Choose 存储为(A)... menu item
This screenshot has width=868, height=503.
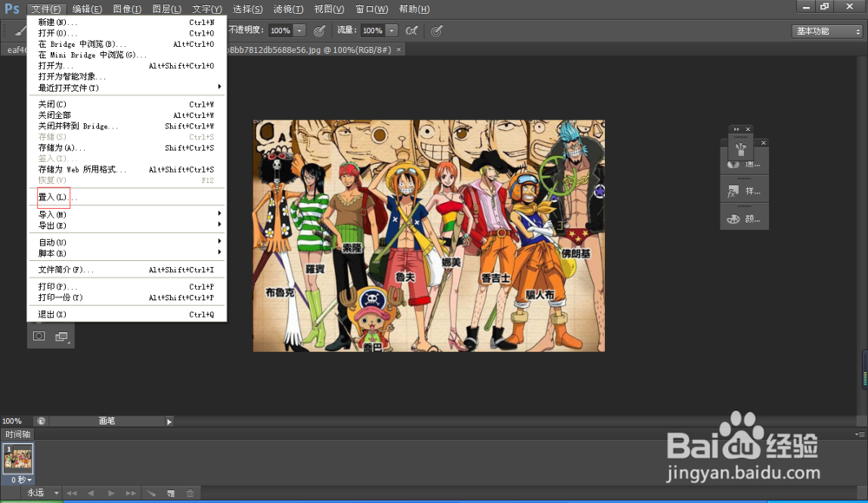tap(127, 147)
